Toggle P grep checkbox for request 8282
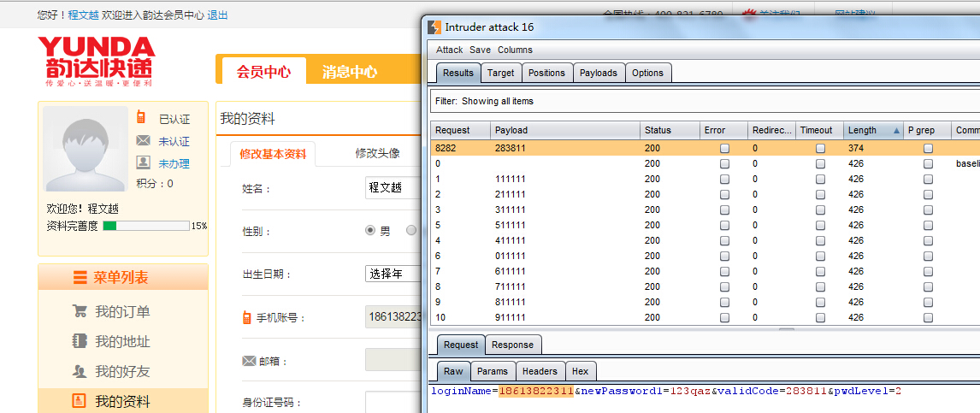980x413 pixels. (928, 148)
